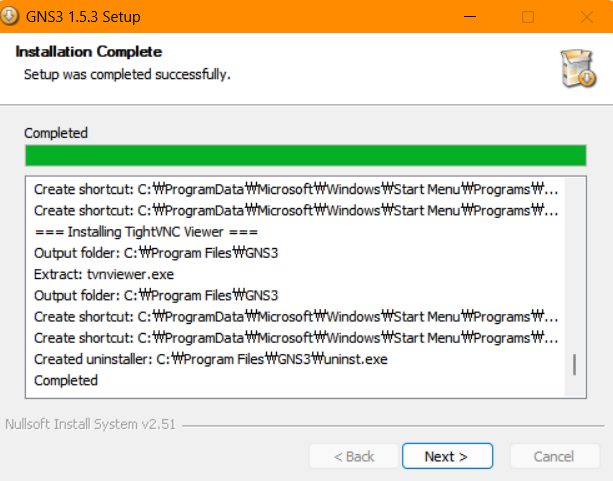Click the Next > button
Viewport: 613px width, 481px height.
click(x=447, y=456)
